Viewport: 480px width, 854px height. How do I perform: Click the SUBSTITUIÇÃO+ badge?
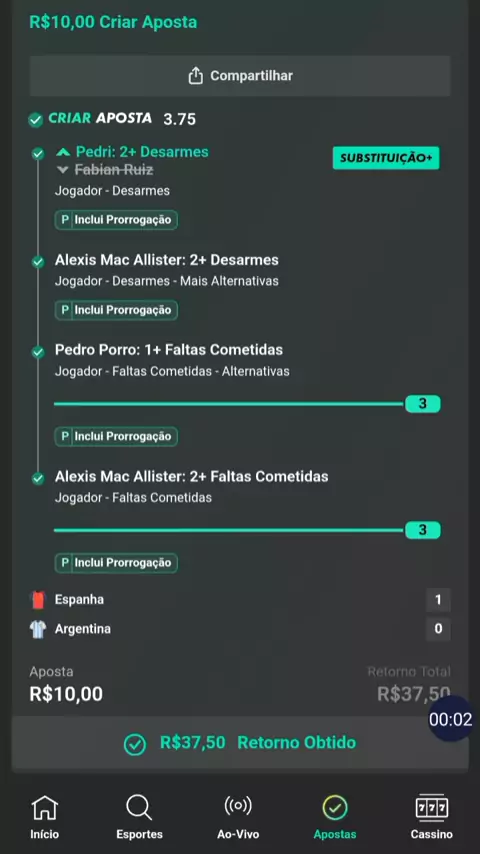click(x=386, y=158)
